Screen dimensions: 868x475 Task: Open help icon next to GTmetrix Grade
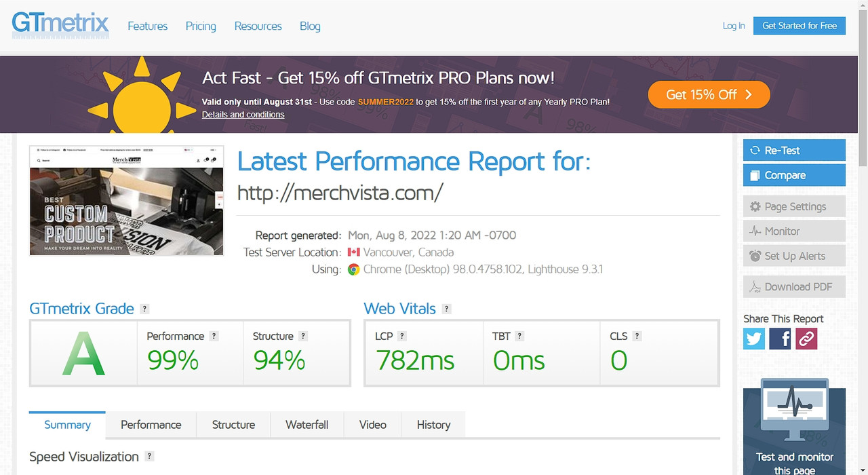coord(144,309)
